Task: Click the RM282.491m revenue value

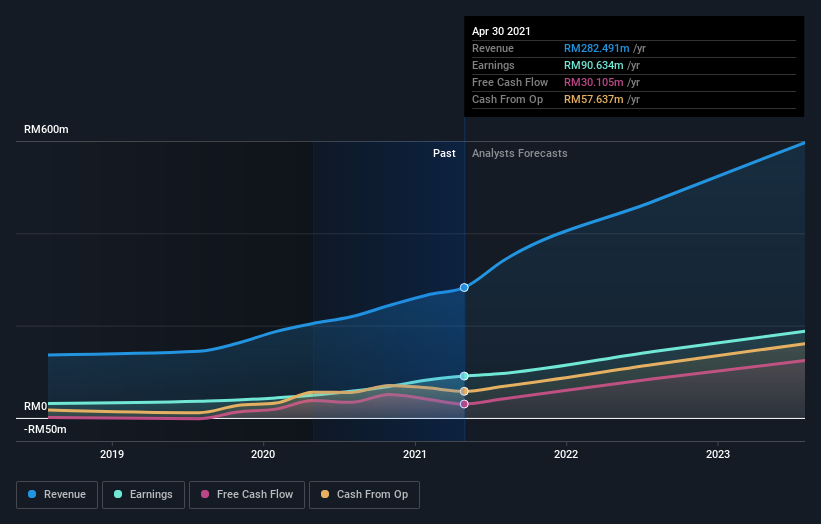Action: (596, 48)
